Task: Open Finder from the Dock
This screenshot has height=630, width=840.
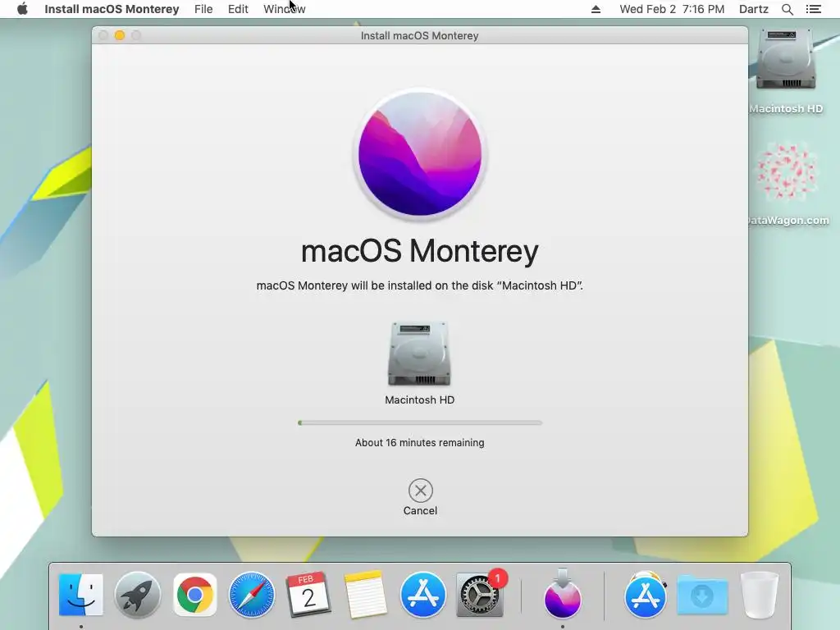Action: [81, 595]
